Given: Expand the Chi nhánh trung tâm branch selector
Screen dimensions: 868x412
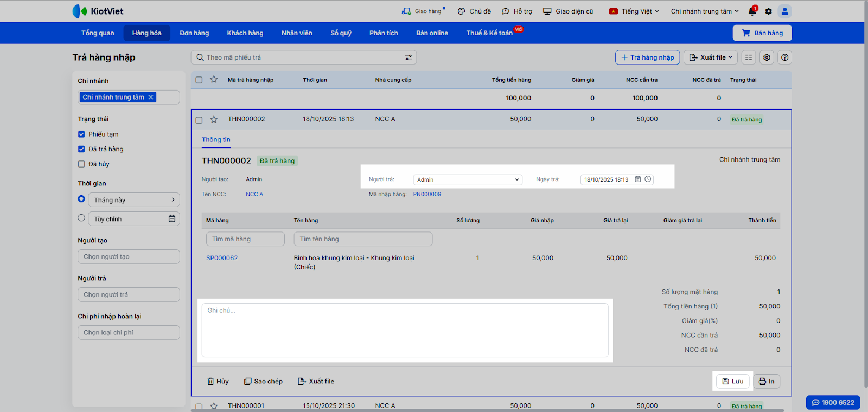Looking at the screenshot, I should [x=704, y=11].
